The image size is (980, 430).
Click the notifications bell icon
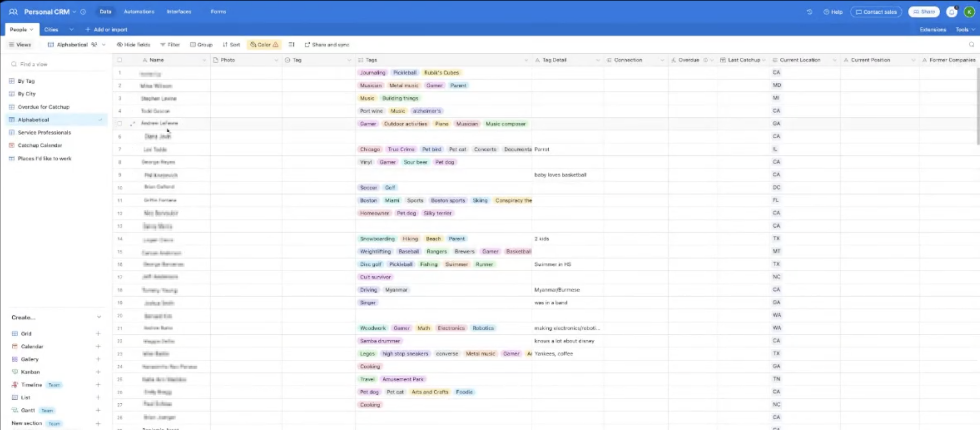point(951,12)
